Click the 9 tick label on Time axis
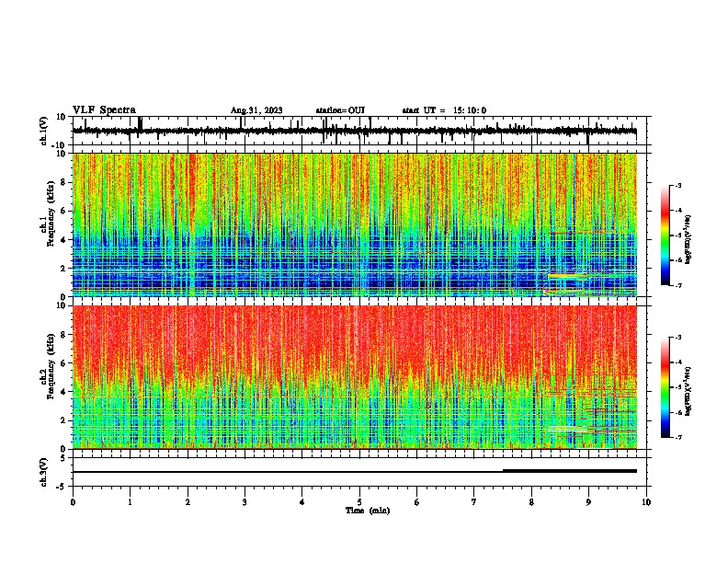Screen dimensions: 728x563 coord(588,502)
